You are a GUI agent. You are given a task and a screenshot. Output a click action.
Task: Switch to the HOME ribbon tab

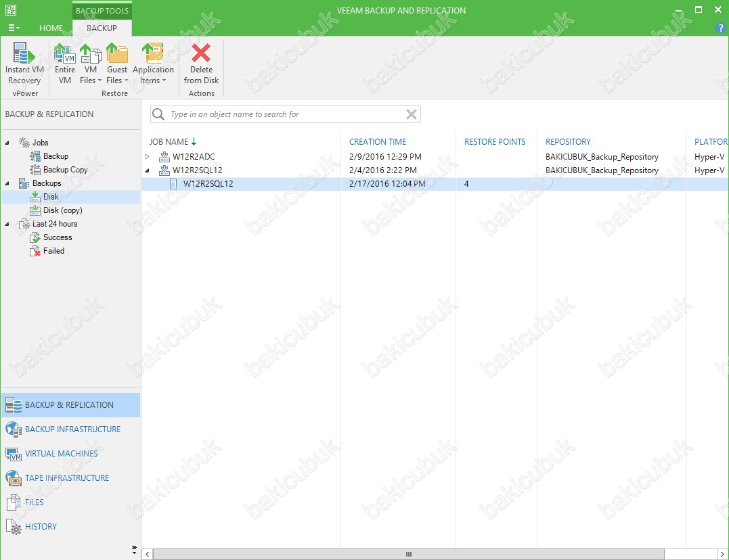tap(51, 28)
